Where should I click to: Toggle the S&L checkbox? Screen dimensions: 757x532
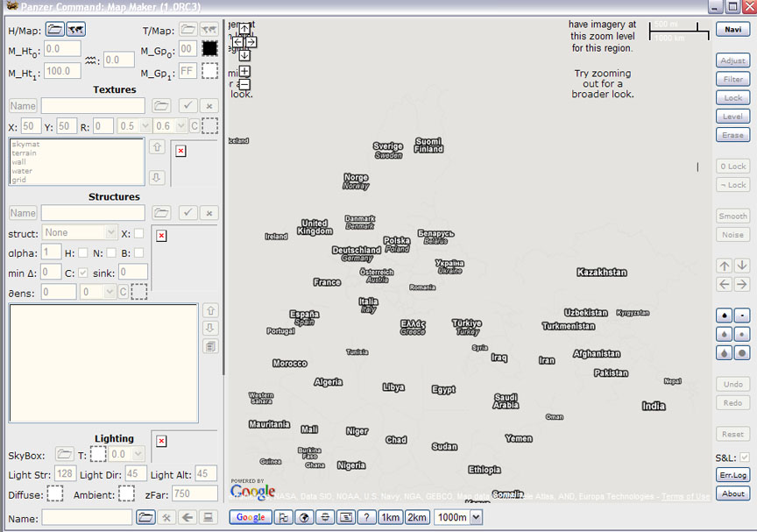point(745,458)
